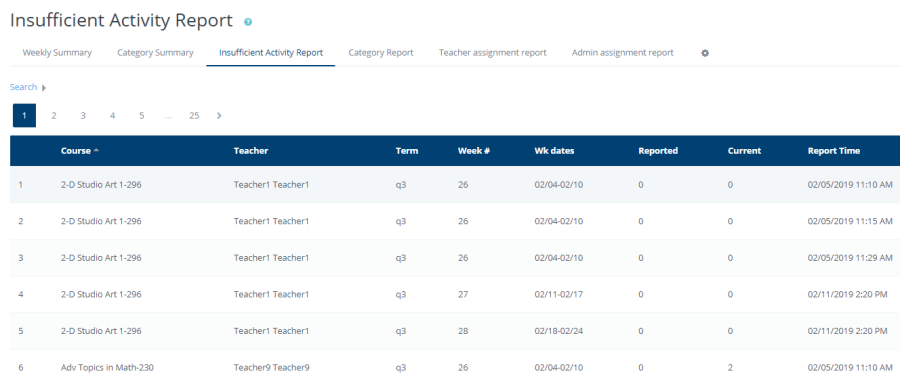Sort table by Current header
Screen dimensions: 900x380
744,151
